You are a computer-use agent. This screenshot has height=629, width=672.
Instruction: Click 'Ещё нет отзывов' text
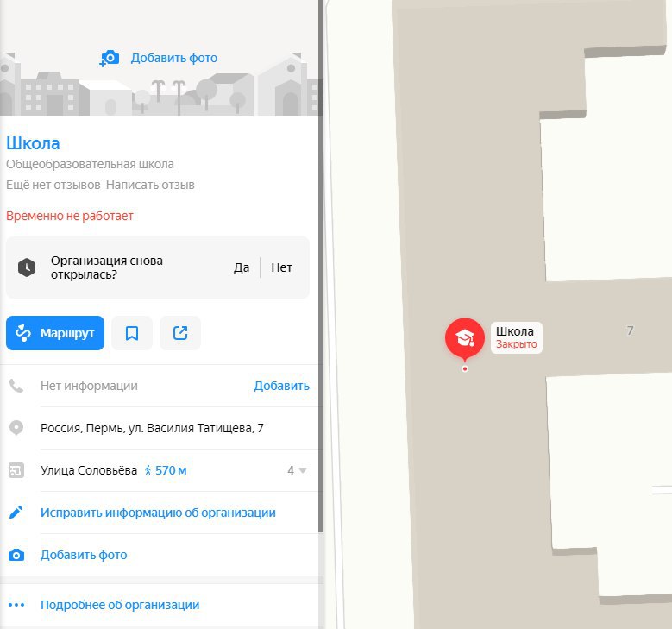[53, 185]
